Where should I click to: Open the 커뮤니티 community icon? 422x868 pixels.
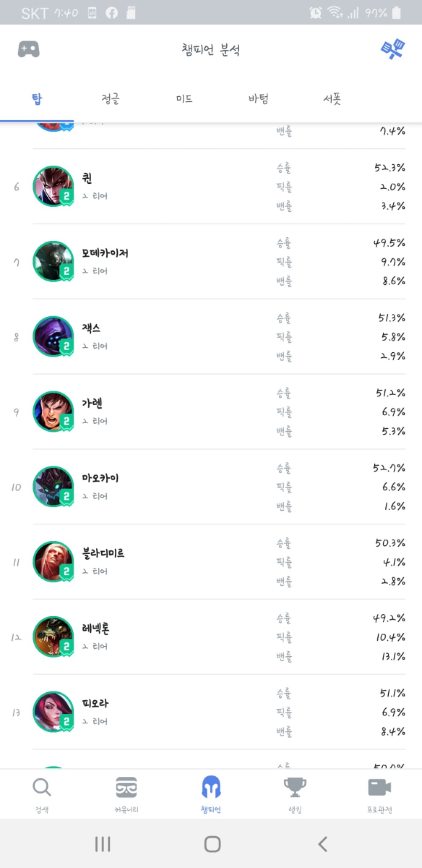pyautogui.click(x=126, y=787)
